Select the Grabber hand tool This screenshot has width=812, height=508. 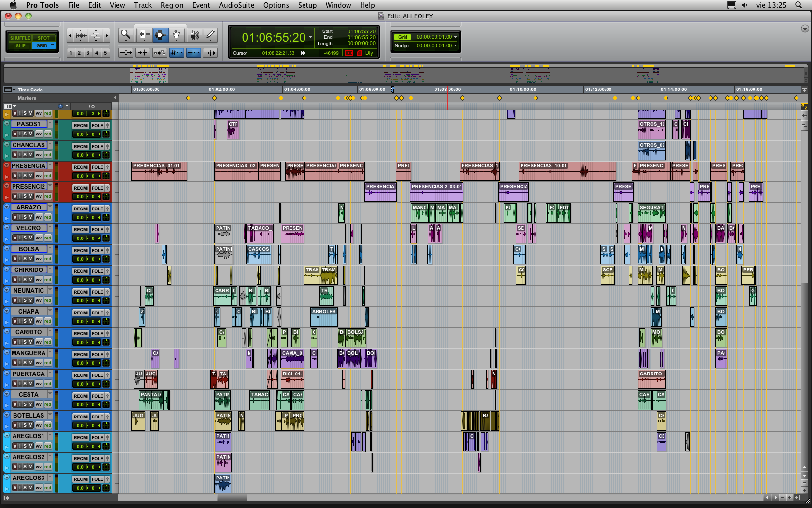pyautogui.click(x=177, y=35)
